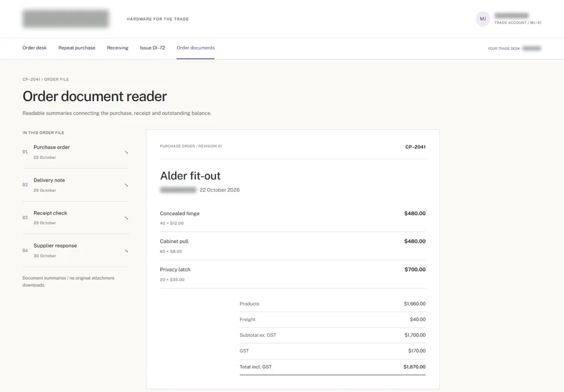Click Trade Account / MJ-41 text
This screenshot has height=392, width=564.
518,23
